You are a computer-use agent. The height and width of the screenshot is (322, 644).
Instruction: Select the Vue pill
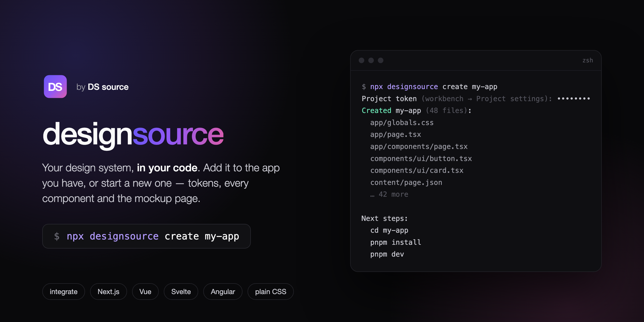(x=145, y=292)
